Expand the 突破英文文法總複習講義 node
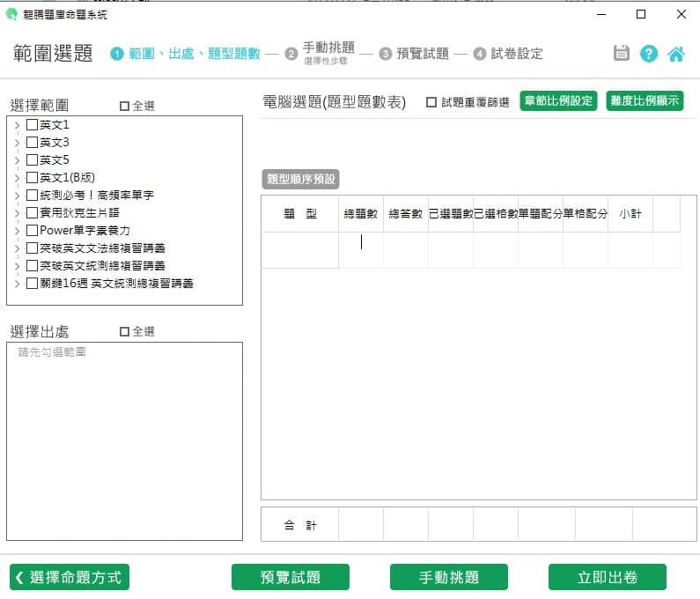This screenshot has width=700, height=599. (x=17, y=248)
